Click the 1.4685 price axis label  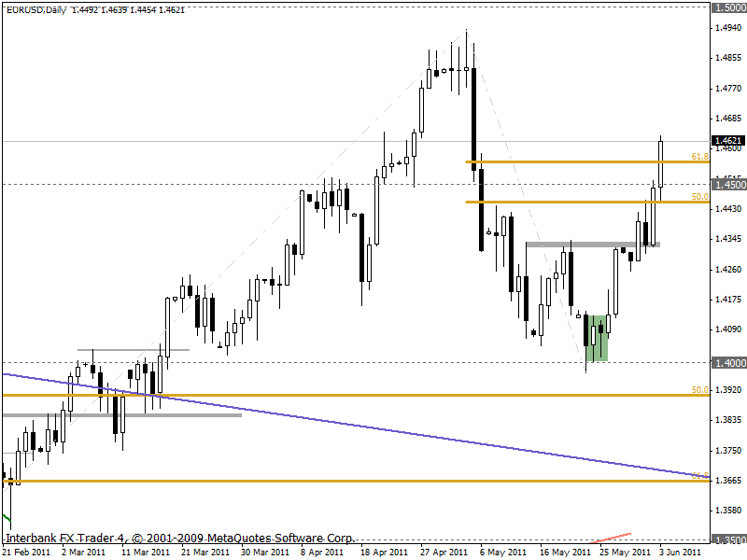tap(729, 119)
